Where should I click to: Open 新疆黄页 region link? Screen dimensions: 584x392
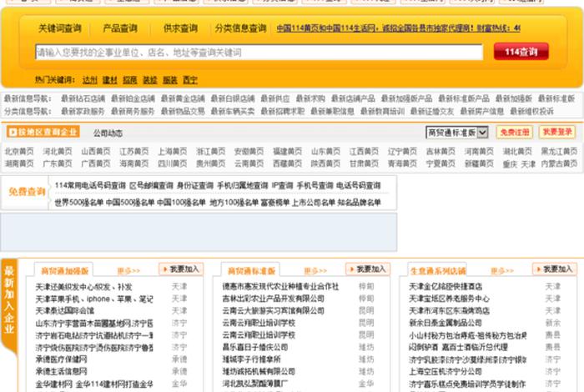(479, 163)
